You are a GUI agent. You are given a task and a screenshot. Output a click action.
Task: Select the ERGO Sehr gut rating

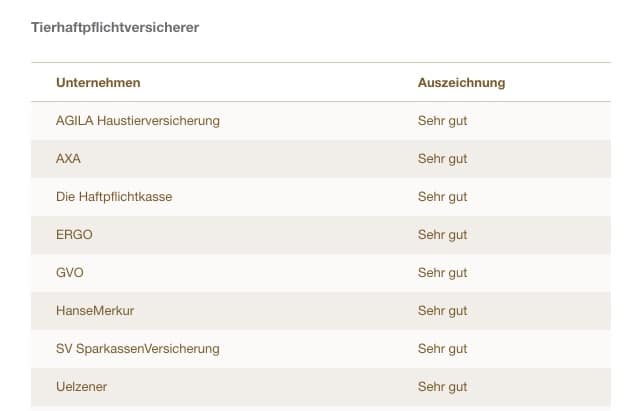click(x=442, y=235)
